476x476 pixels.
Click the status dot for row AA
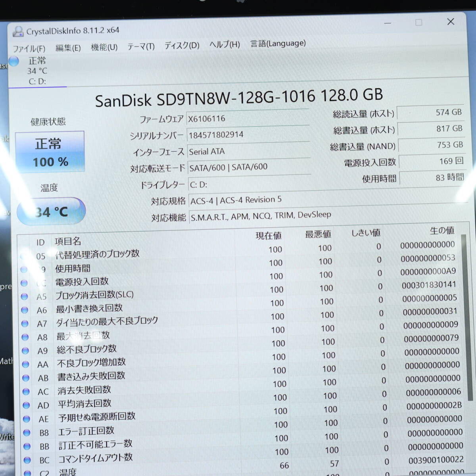[25, 364]
